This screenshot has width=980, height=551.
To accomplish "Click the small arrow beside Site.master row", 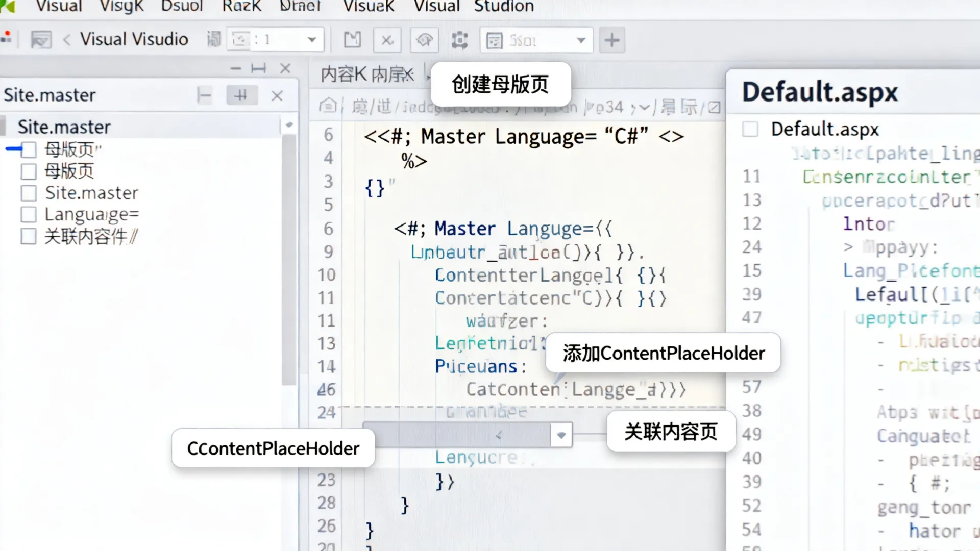I will [x=289, y=125].
